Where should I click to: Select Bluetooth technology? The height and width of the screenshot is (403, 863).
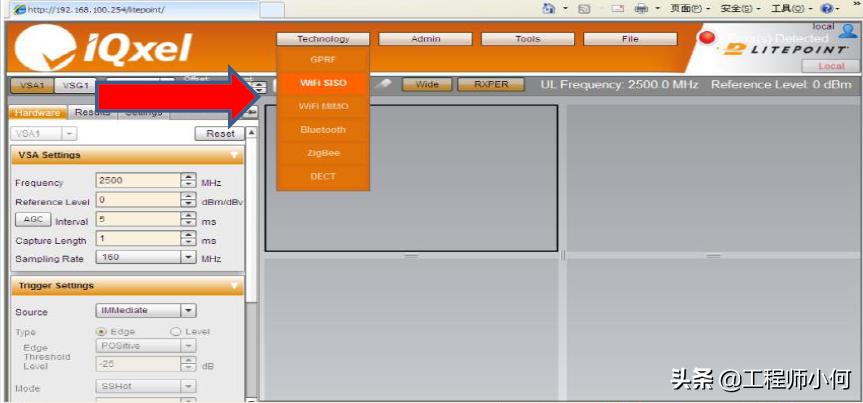coord(323,130)
